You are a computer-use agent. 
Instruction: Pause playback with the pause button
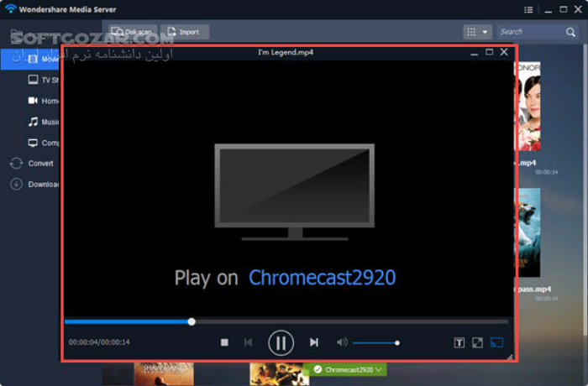(x=281, y=342)
